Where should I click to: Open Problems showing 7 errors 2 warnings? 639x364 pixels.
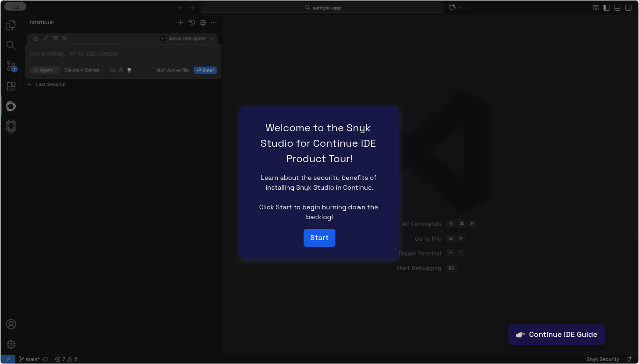pos(66,359)
